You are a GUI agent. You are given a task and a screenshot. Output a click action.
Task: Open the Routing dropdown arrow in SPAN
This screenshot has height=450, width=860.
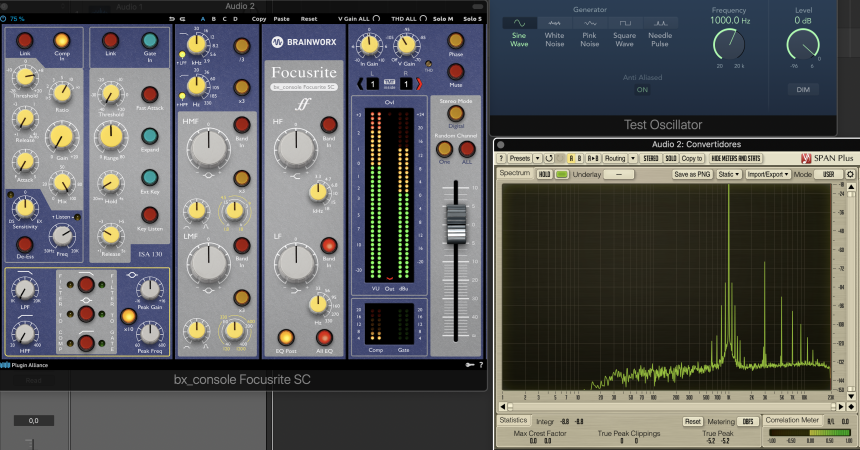[632, 158]
